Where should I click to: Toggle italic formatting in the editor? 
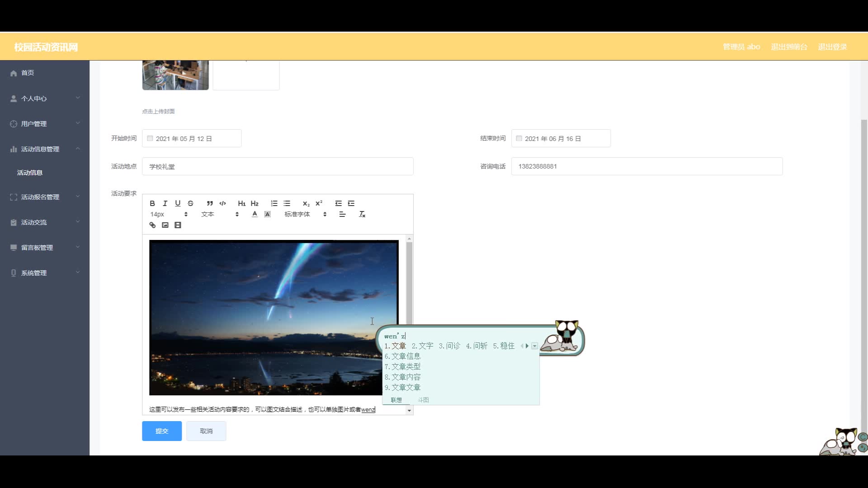[165, 203]
